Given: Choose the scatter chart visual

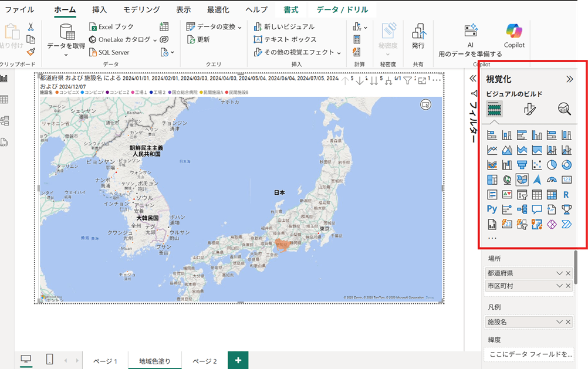Looking at the screenshot, I should pos(537,165).
